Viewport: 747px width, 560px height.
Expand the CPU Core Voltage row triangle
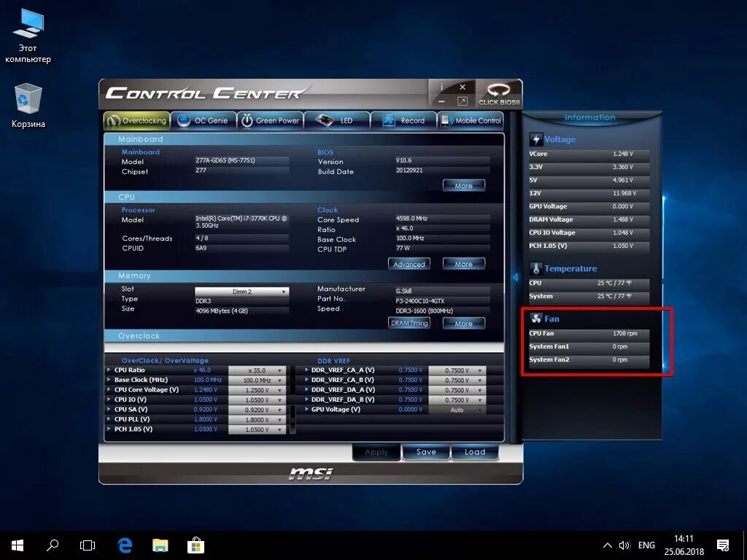[109, 389]
